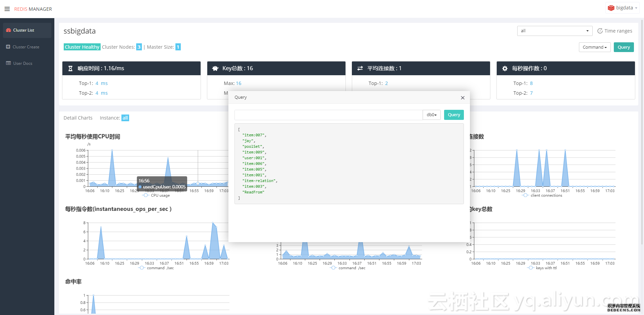Screen dimensions: 644x315
Task: Open the Cluster List menu item
Action: point(23,30)
